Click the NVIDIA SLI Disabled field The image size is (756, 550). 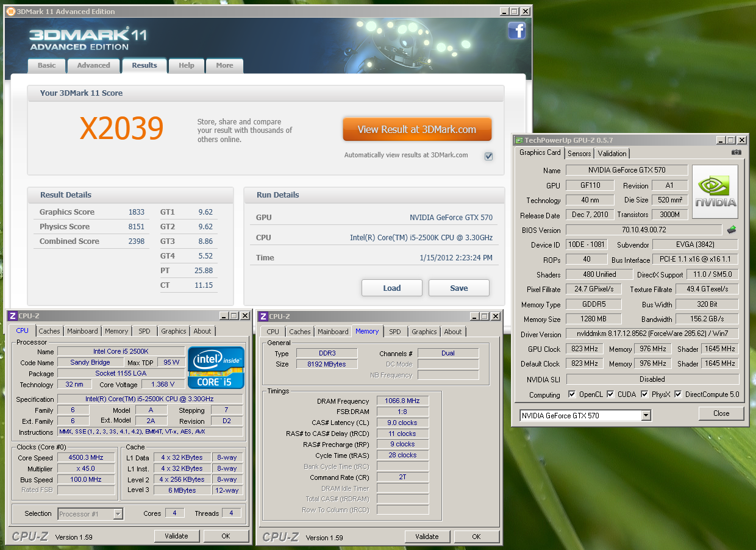pyautogui.click(x=652, y=379)
